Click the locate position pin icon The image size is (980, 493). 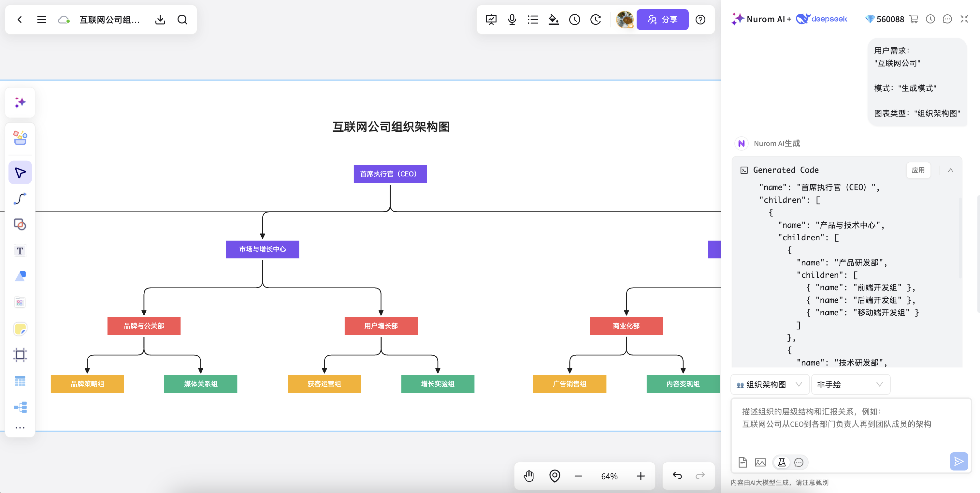tap(555, 476)
